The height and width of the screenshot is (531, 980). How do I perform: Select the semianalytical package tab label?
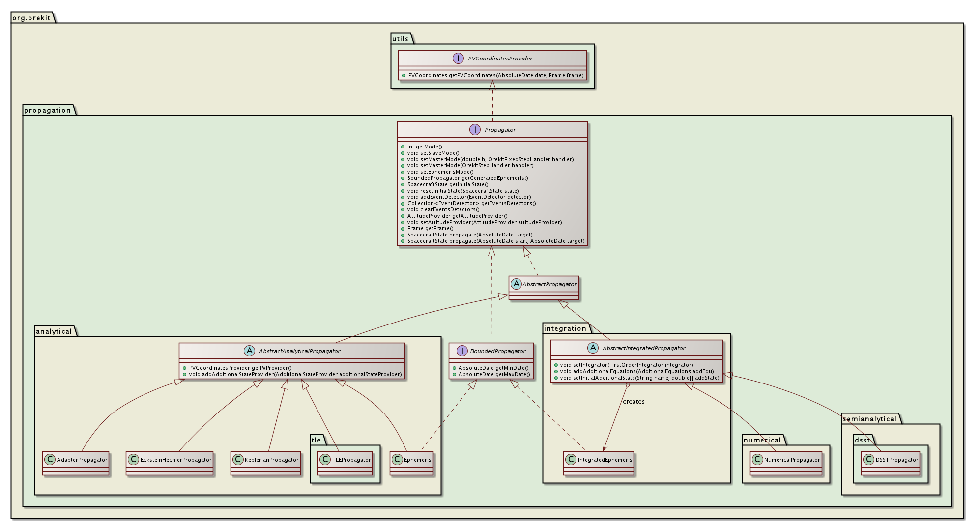[x=869, y=419]
